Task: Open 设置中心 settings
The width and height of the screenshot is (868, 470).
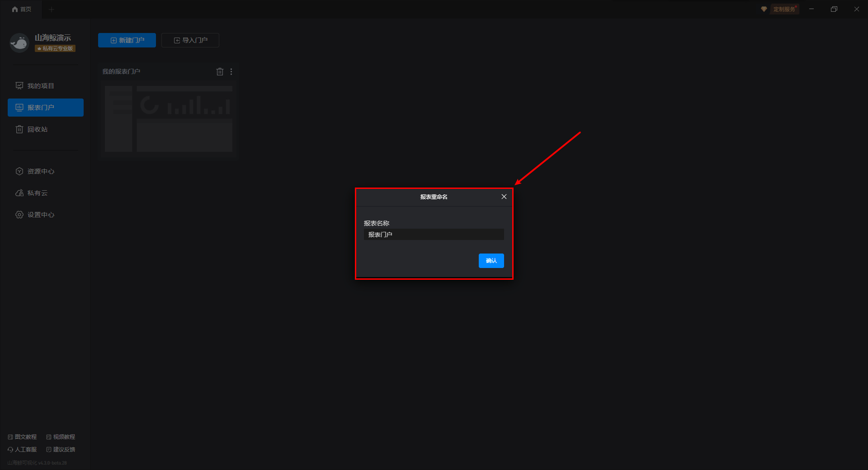Action: point(41,215)
